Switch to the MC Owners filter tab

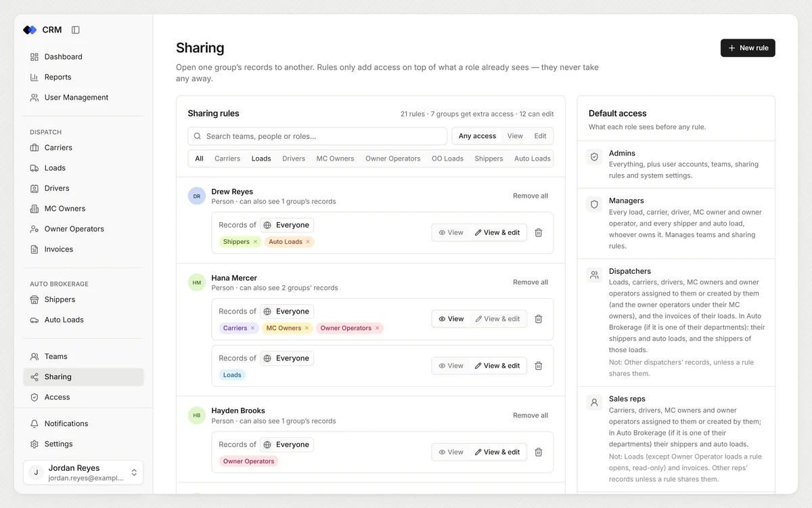335,158
